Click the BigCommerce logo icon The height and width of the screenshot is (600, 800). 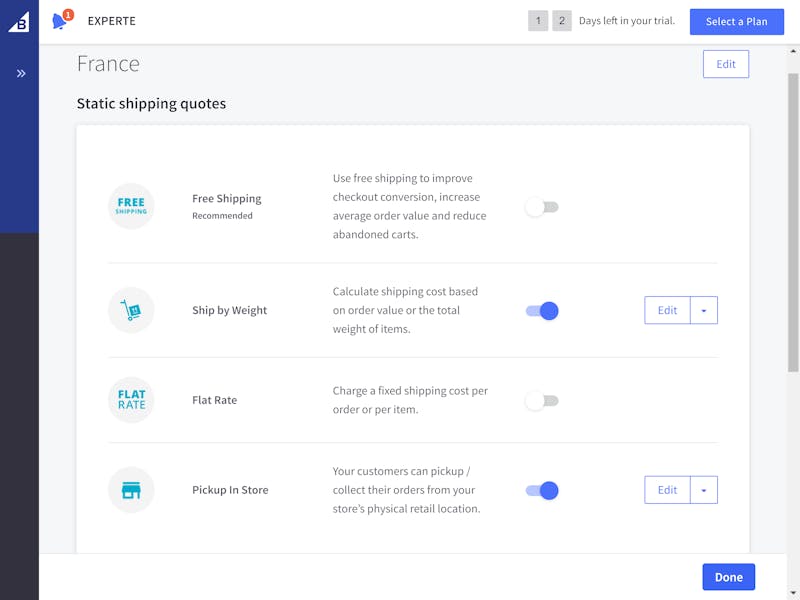(19, 21)
